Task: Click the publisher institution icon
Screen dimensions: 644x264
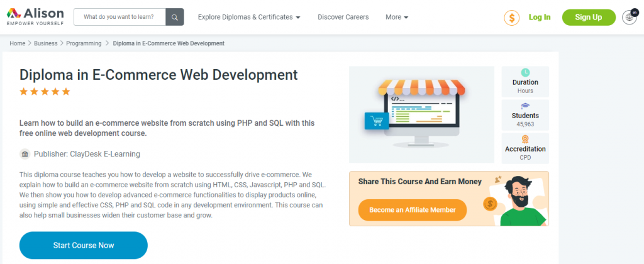Action: click(25, 154)
